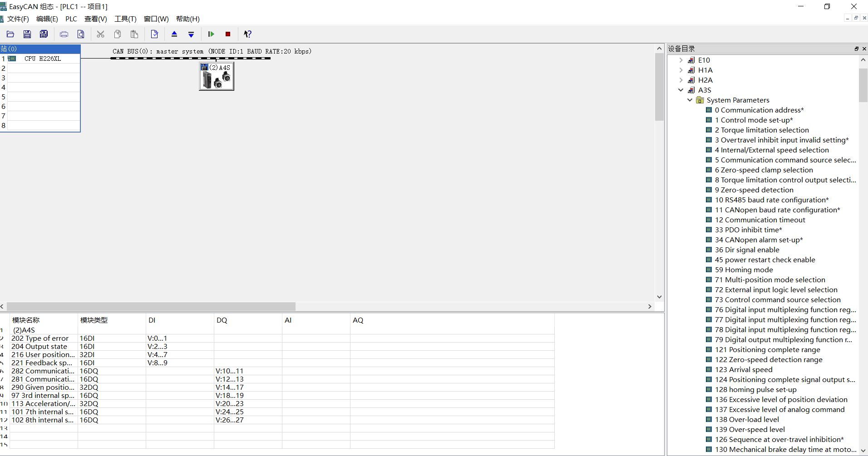The image size is (868, 456).
Task: Select the '202 Type of error' module row
Action: coord(281,338)
